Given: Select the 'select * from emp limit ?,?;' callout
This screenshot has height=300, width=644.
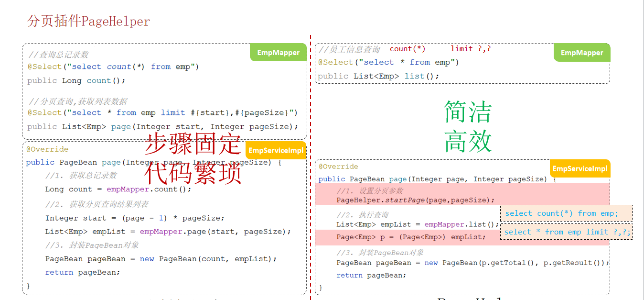Looking at the screenshot, I should tap(567, 232).
